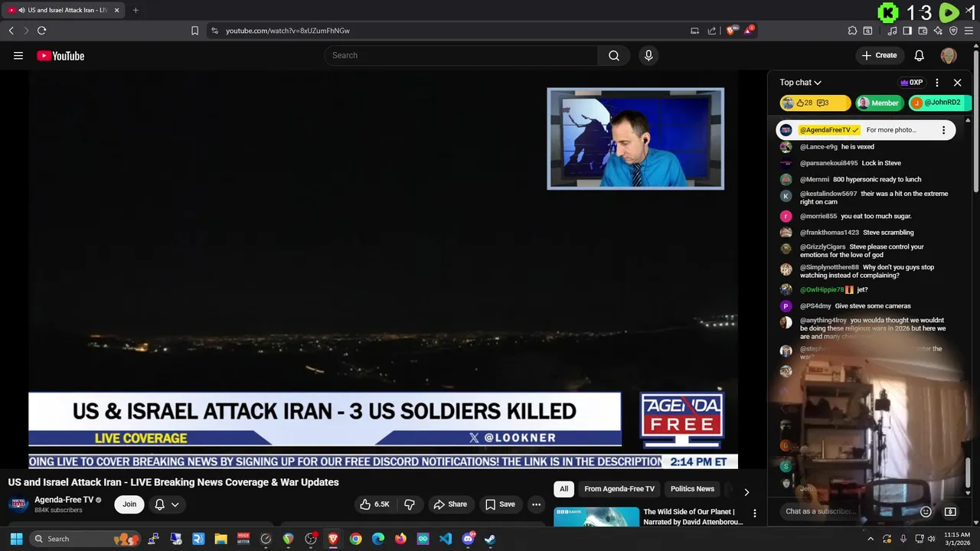Dislike the video
This screenshot has width=980, height=551.
coord(410,504)
